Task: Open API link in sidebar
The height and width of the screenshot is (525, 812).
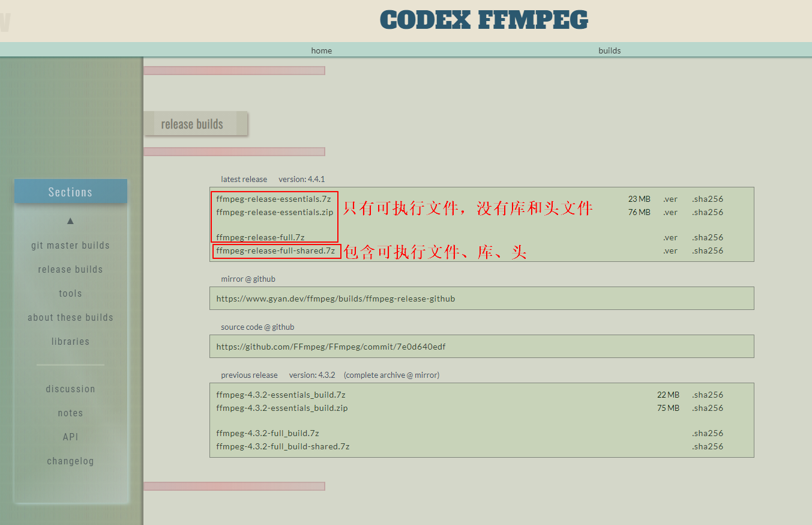Action: 70,437
